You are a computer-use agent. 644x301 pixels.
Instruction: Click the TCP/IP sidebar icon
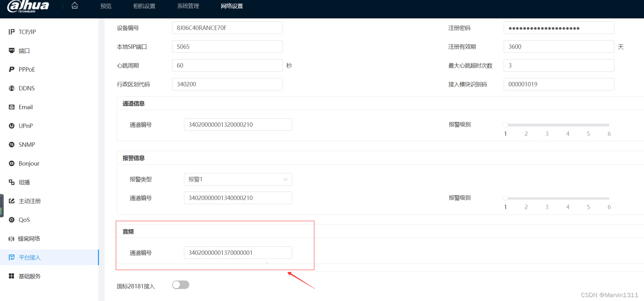click(x=12, y=32)
